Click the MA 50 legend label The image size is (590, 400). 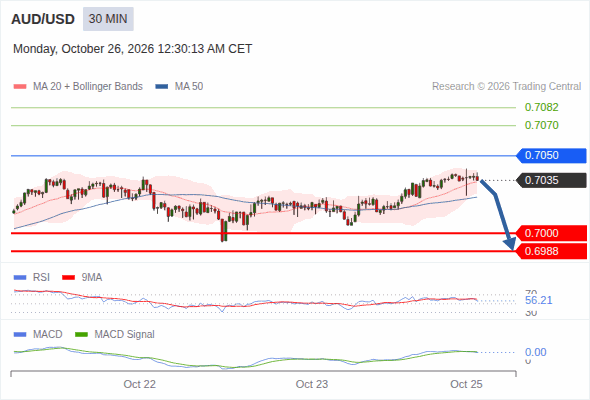tap(189, 87)
